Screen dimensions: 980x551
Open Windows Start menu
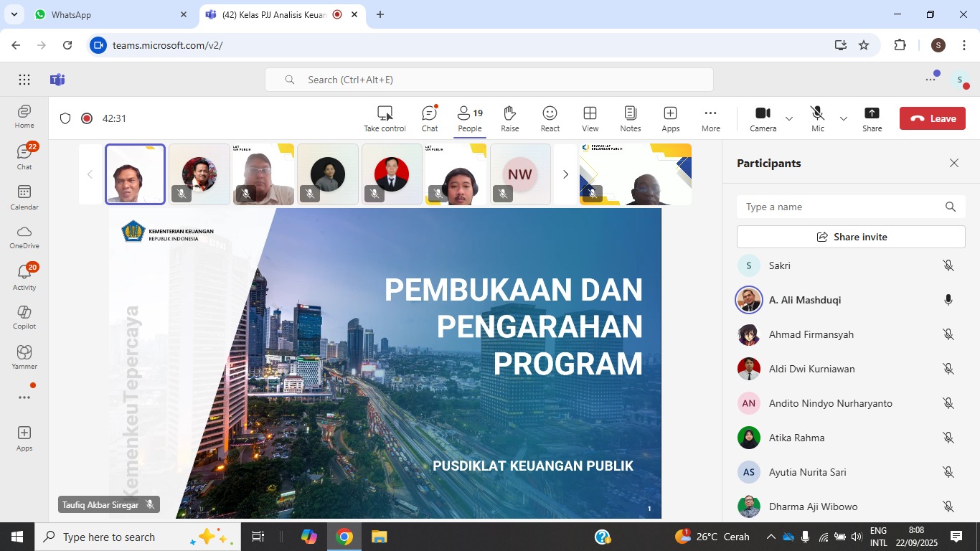click(17, 537)
